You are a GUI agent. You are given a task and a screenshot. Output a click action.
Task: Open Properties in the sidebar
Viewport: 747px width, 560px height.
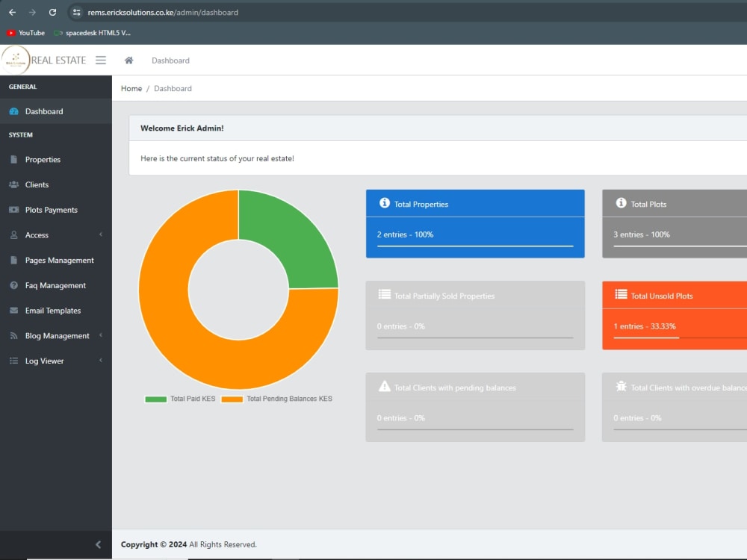56,160
